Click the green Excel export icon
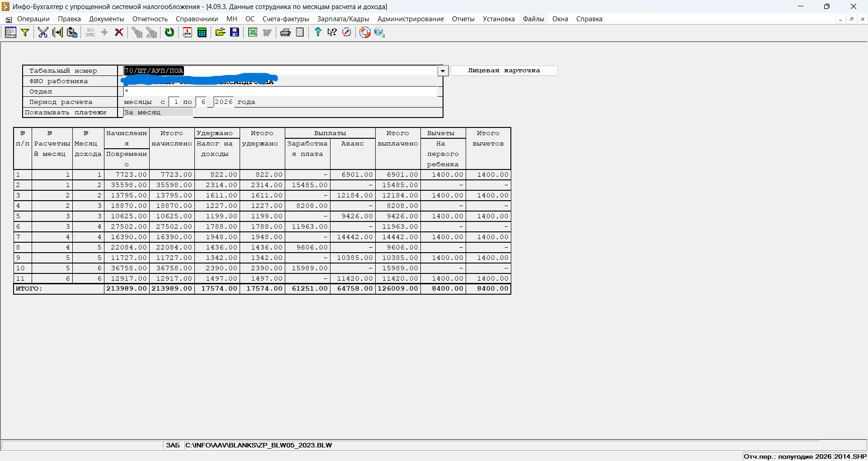Viewport: 868px width, 461px height. [x=253, y=32]
